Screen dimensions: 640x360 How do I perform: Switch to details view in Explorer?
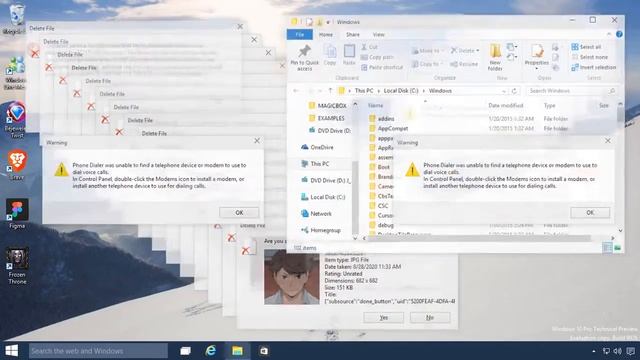tap(607, 248)
